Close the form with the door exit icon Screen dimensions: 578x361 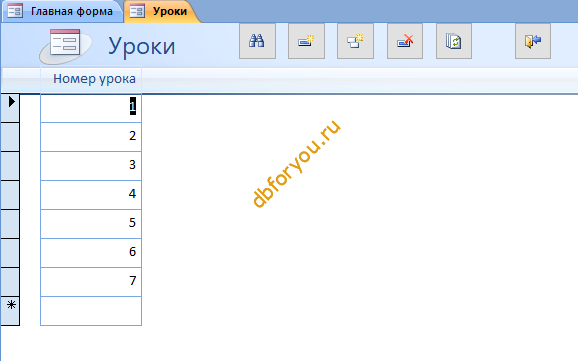[x=533, y=41]
